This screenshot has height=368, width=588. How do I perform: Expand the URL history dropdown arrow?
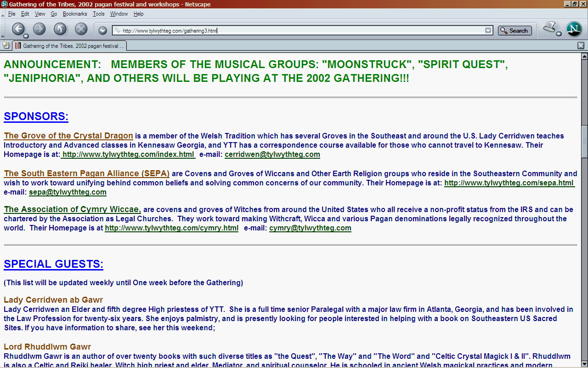point(488,30)
